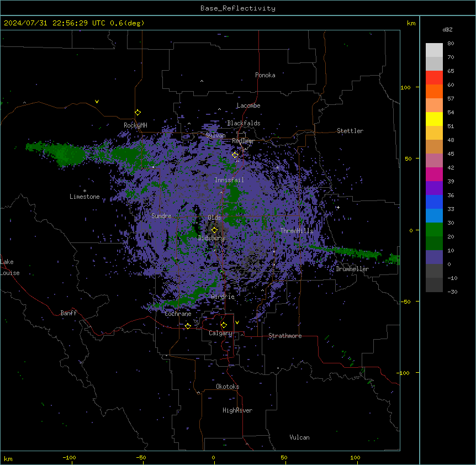Click the Strathmore town label
The height and width of the screenshot is (465, 476).
[285, 336]
